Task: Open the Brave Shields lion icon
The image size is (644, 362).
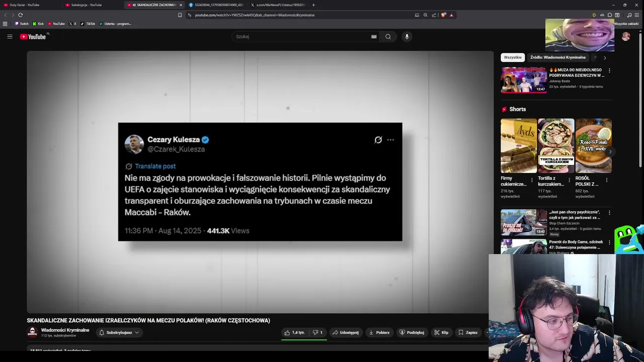Action: click(443, 15)
